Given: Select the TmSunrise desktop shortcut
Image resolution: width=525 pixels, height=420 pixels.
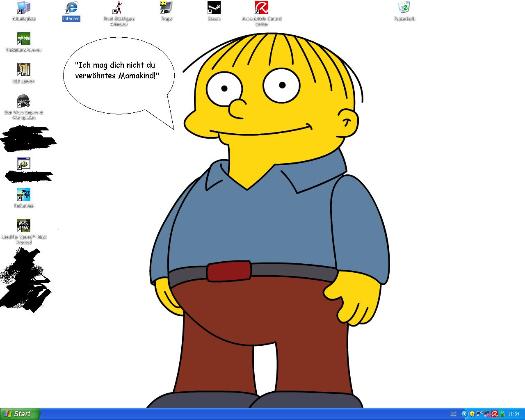Looking at the screenshot, I should click(24, 195).
